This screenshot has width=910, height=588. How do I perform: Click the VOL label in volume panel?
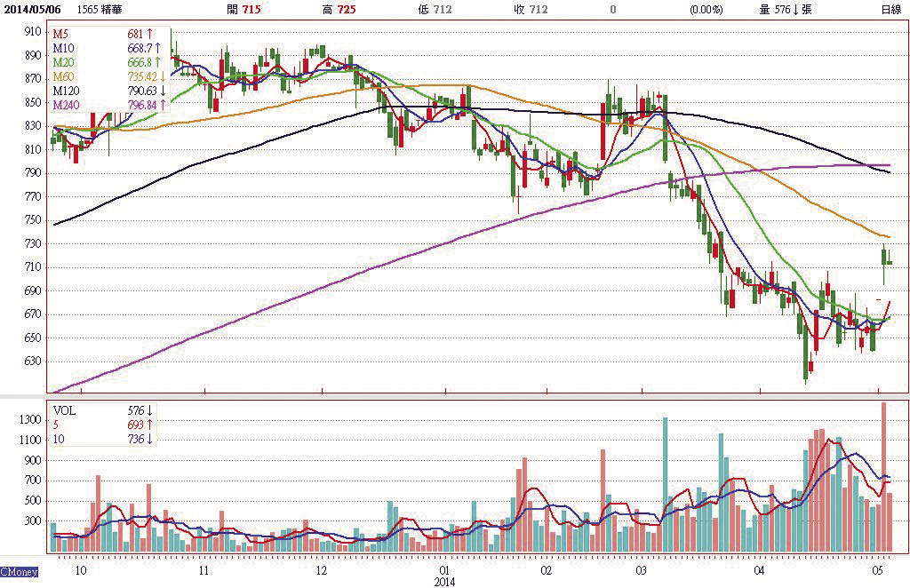pos(64,410)
